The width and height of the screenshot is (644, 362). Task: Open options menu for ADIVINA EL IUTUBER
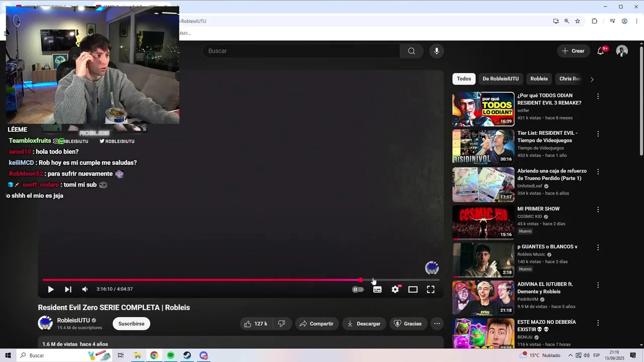(598, 285)
